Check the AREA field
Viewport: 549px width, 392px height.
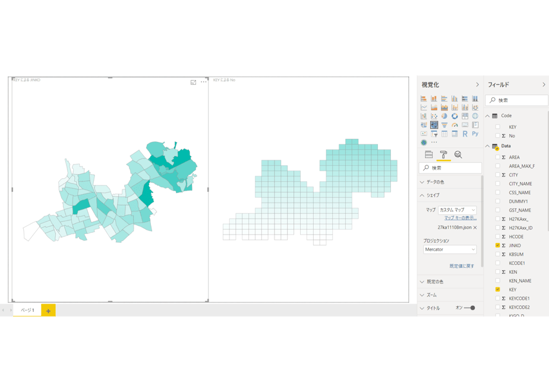497,157
